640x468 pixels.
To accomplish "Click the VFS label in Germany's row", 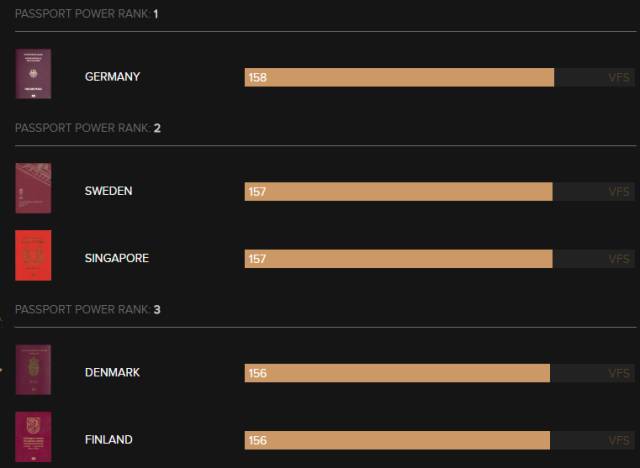I will coord(619,77).
